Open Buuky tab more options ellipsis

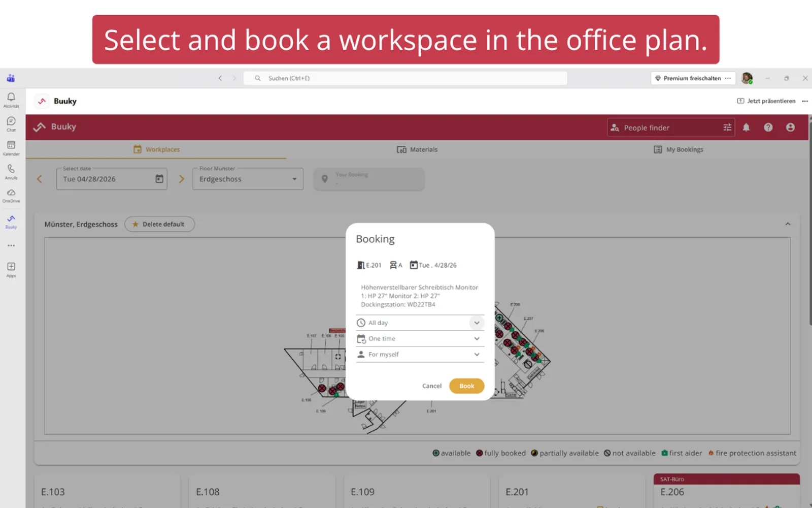coord(805,101)
